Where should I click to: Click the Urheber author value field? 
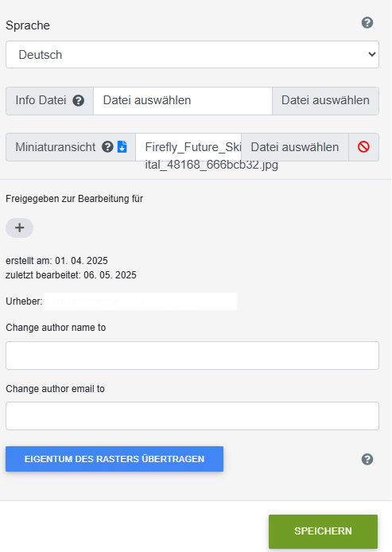click(141, 301)
